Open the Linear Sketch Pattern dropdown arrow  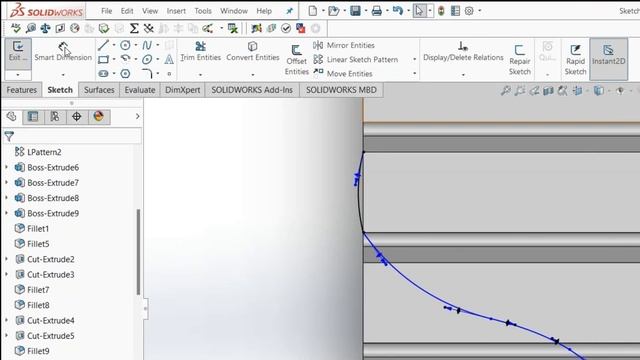414,60
